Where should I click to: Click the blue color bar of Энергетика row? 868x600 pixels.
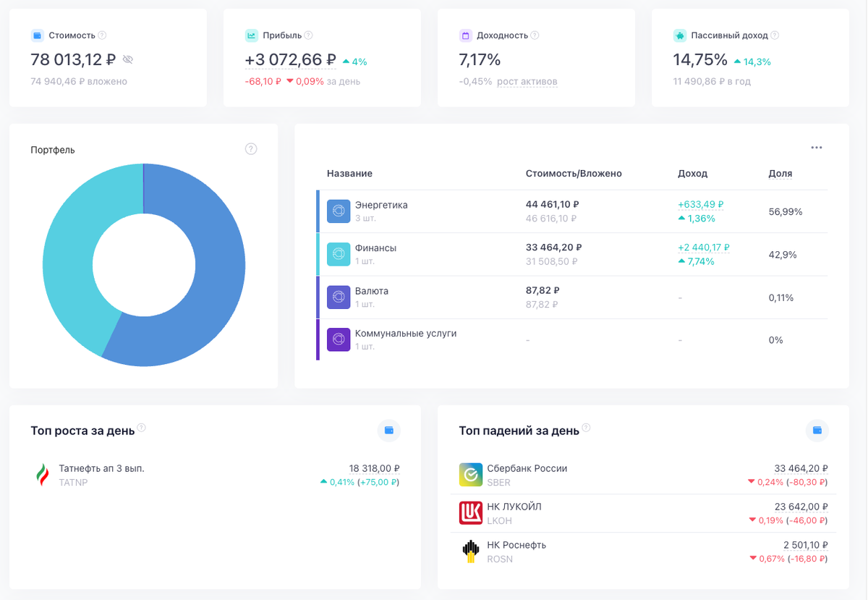coord(318,211)
